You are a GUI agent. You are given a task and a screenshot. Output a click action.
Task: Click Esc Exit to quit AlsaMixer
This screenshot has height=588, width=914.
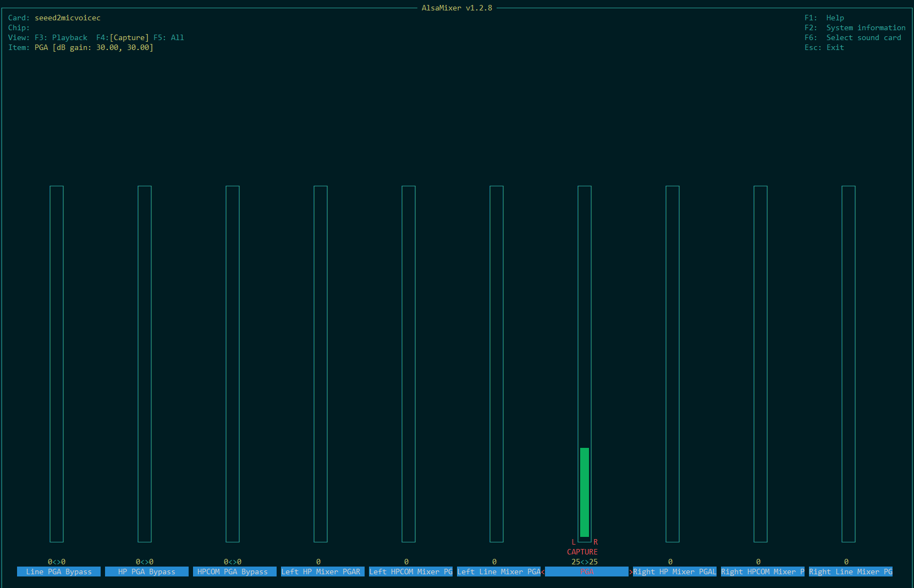click(824, 48)
